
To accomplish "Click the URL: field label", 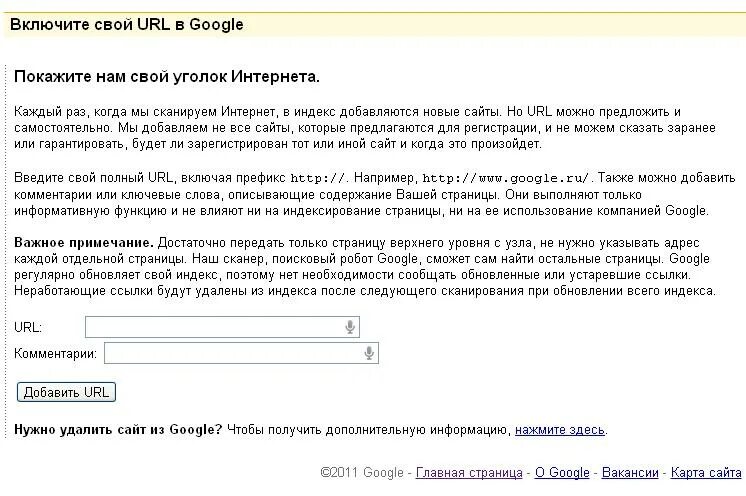I will [28, 328].
